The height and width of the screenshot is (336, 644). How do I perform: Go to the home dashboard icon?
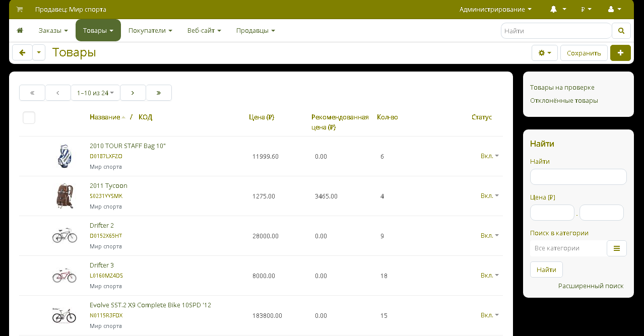tap(20, 30)
